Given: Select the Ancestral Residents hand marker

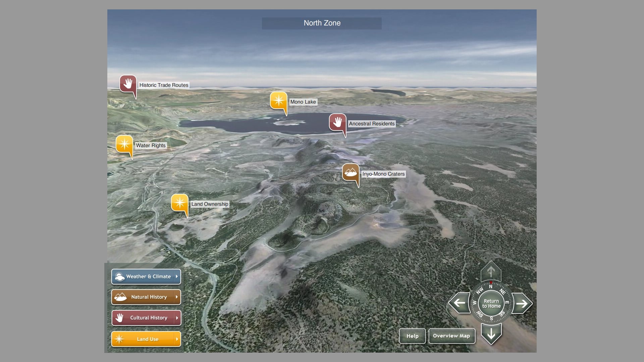Looking at the screenshot, I should (x=337, y=122).
